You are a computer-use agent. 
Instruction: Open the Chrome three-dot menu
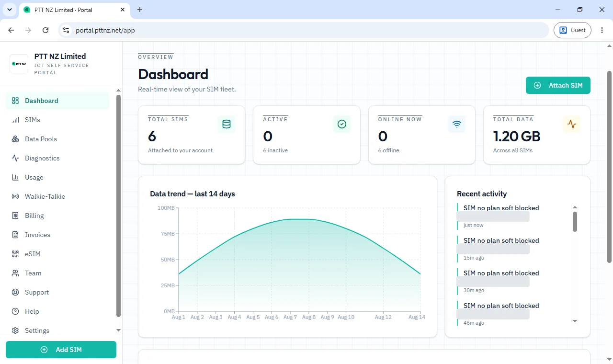click(x=602, y=30)
